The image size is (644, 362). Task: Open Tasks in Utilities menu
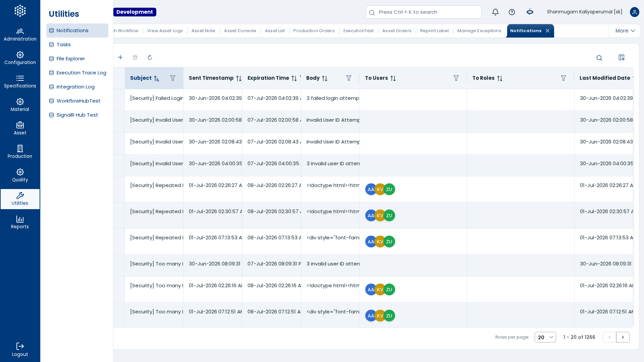77,45
